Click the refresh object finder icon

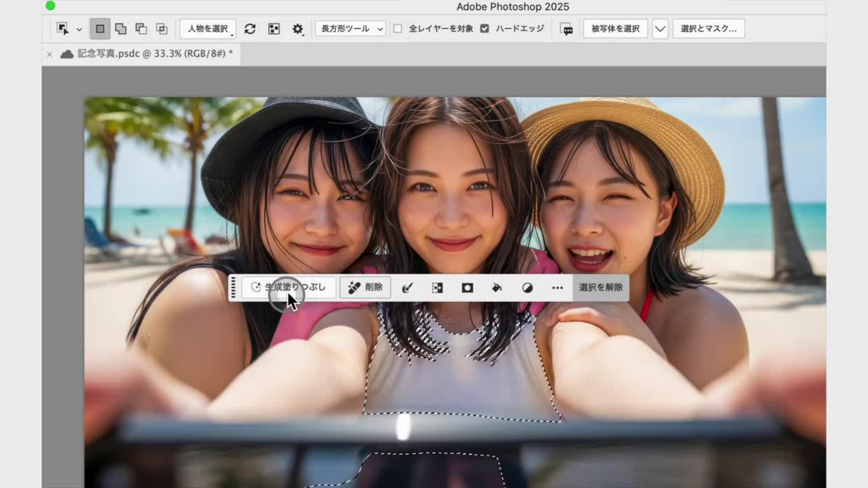[x=250, y=29]
